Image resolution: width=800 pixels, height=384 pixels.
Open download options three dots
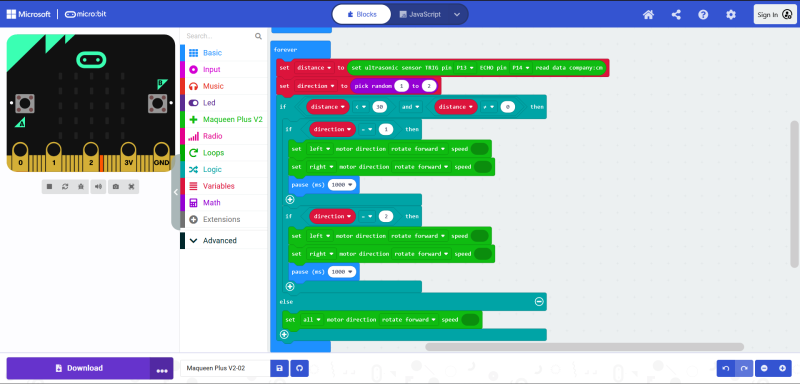(x=162, y=369)
